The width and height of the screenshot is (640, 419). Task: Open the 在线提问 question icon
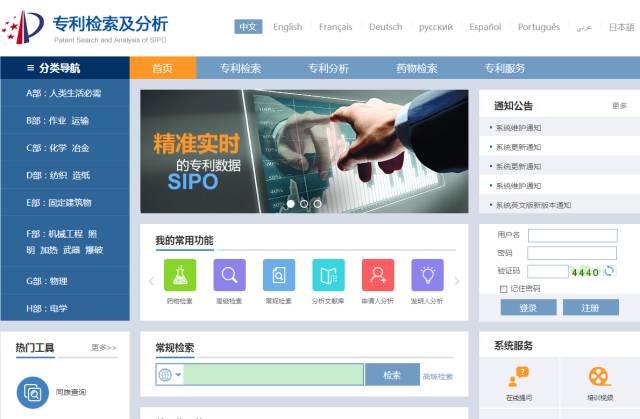(518, 377)
